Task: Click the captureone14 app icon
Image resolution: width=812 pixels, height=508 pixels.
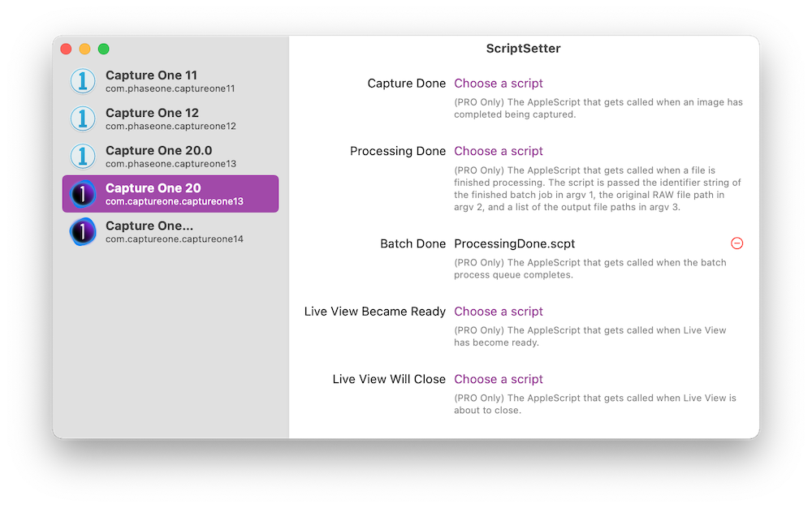Action: point(83,231)
